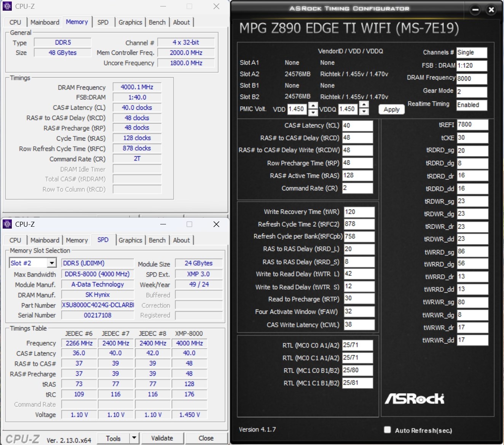Open the CPU tab in the top CPU-Z window

15,22
